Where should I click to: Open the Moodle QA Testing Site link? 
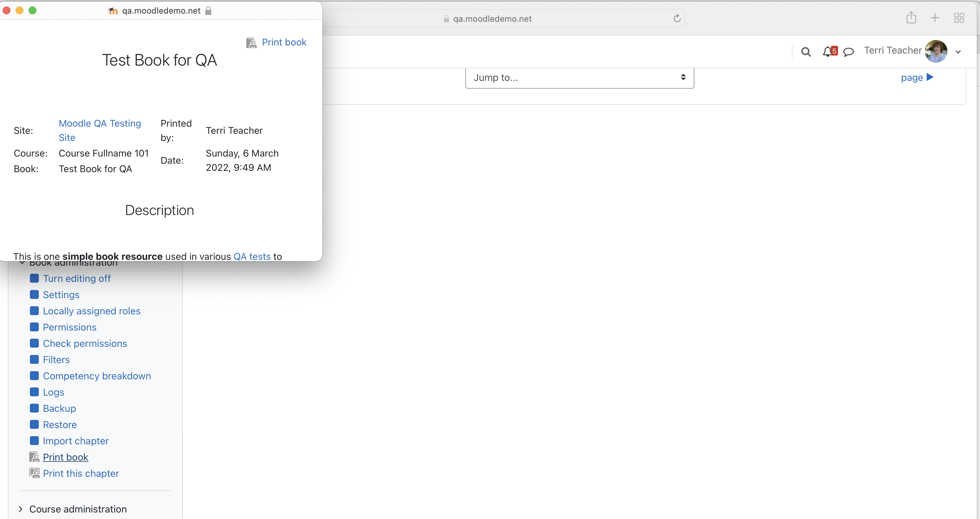click(x=100, y=131)
